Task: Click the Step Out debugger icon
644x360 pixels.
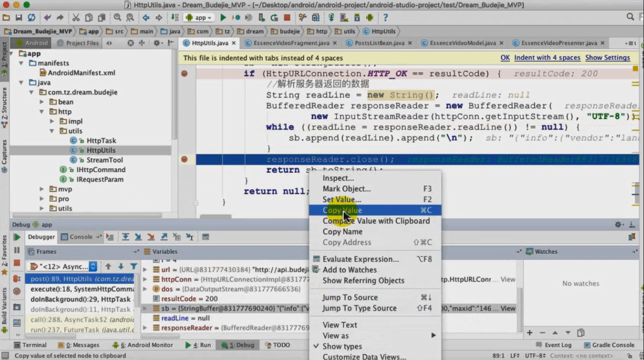Action: [x=164, y=237]
